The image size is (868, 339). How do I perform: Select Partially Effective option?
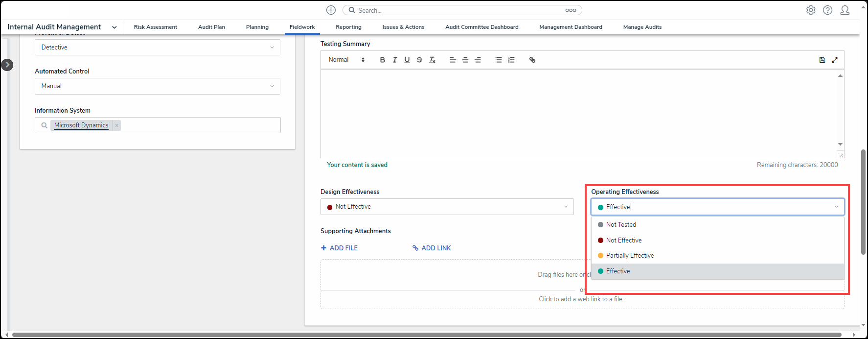click(630, 256)
